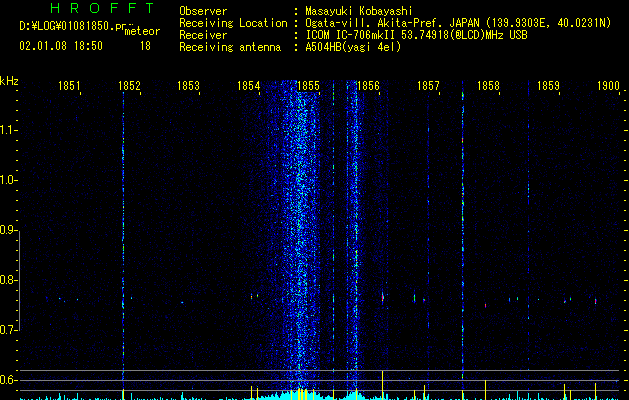The width and height of the screenshot is (629, 400).
Task: Click time axis label 1853
Action: (188, 86)
